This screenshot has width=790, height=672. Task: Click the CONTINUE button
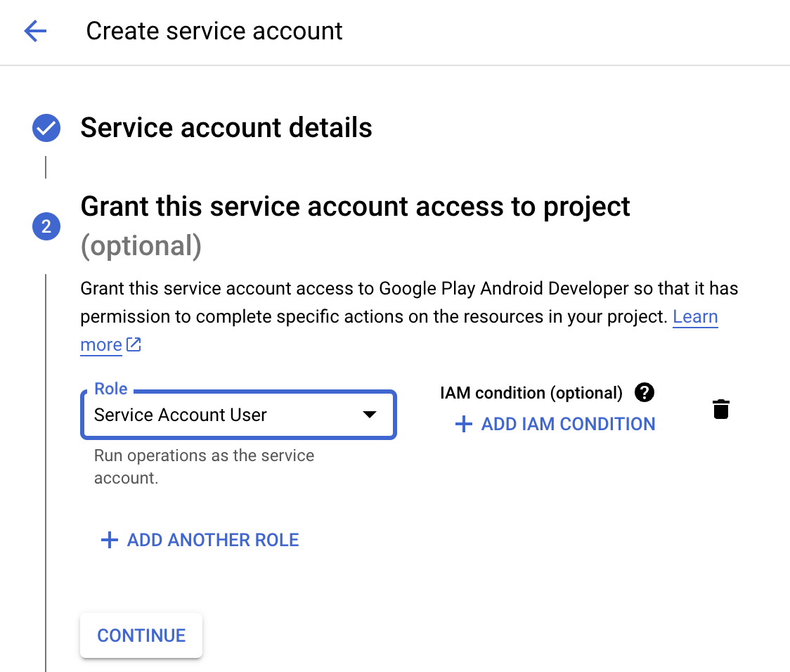[x=141, y=635]
